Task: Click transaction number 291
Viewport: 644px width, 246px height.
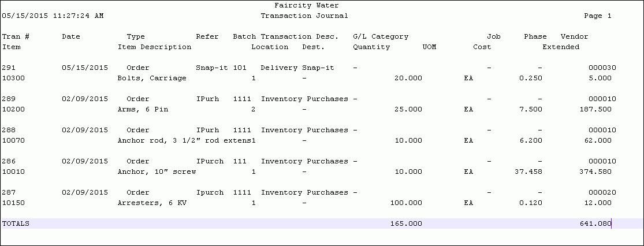Action: click(x=9, y=68)
